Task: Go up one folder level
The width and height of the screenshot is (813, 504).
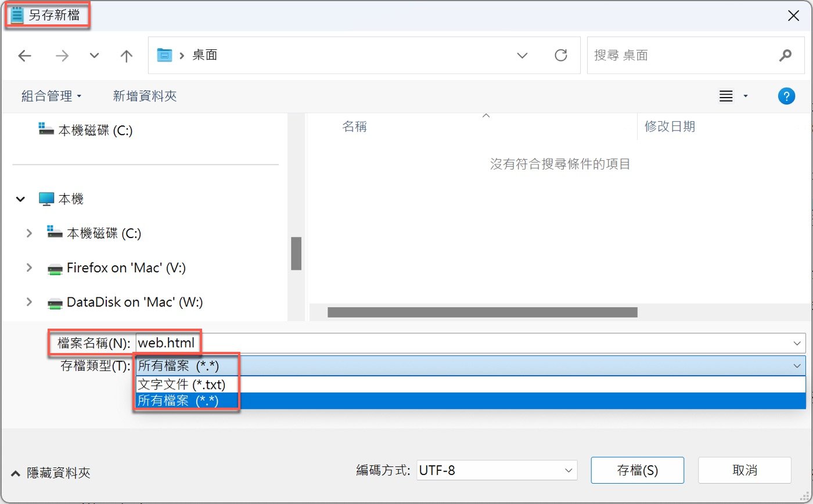Action: click(126, 56)
